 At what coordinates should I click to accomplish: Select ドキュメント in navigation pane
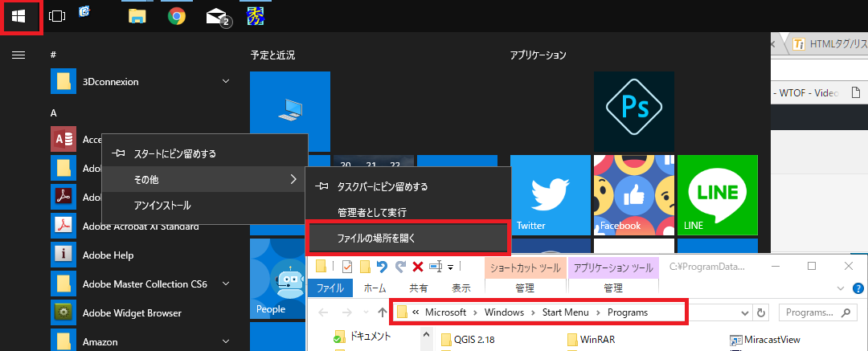click(364, 336)
